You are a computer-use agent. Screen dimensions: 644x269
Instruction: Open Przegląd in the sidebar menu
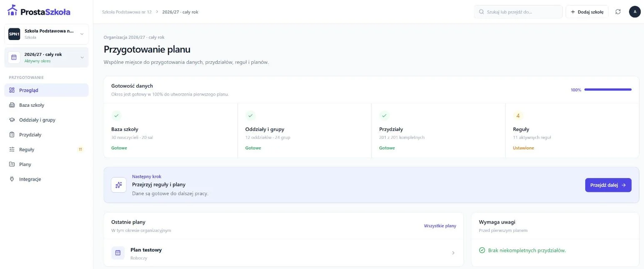[47, 90]
